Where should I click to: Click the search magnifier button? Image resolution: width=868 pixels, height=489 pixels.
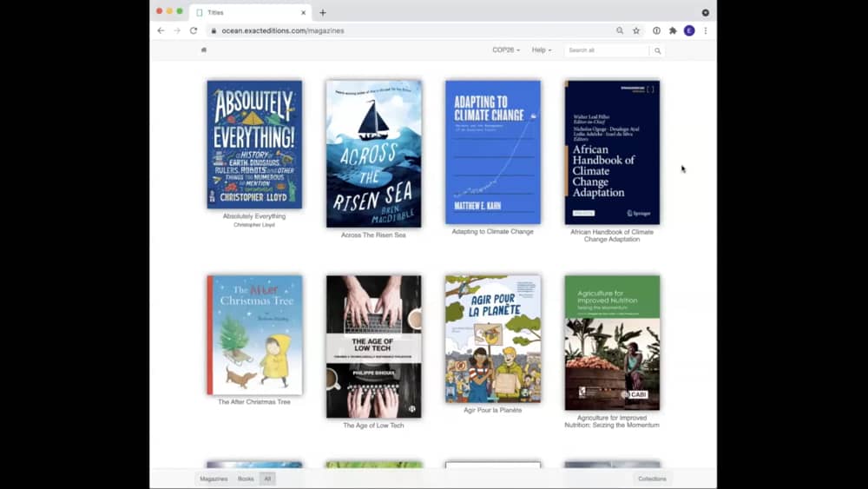[x=657, y=50]
